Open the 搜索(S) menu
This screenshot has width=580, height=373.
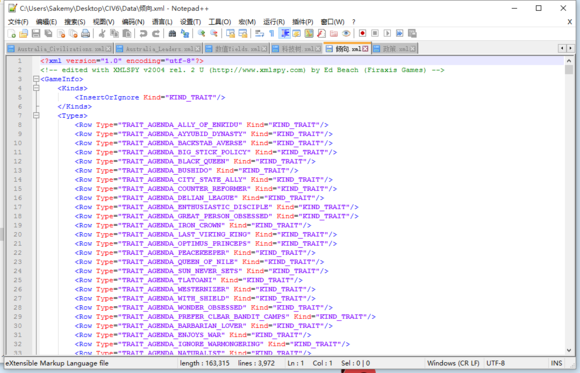(x=75, y=22)
